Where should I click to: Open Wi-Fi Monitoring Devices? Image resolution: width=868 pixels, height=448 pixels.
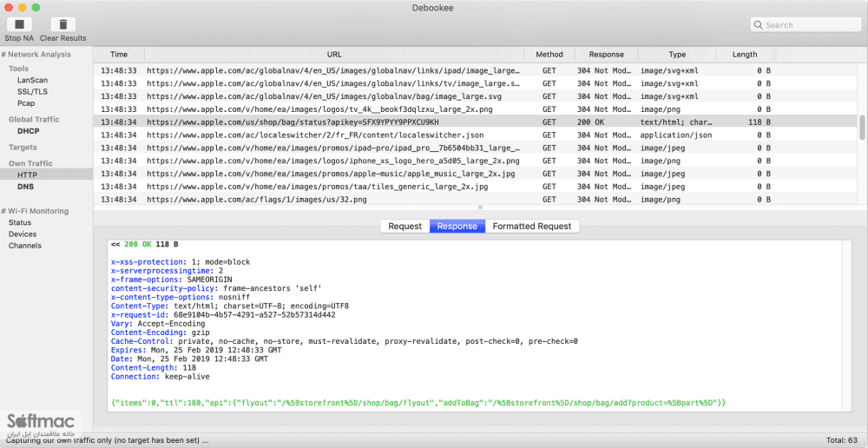pos(23,234)
